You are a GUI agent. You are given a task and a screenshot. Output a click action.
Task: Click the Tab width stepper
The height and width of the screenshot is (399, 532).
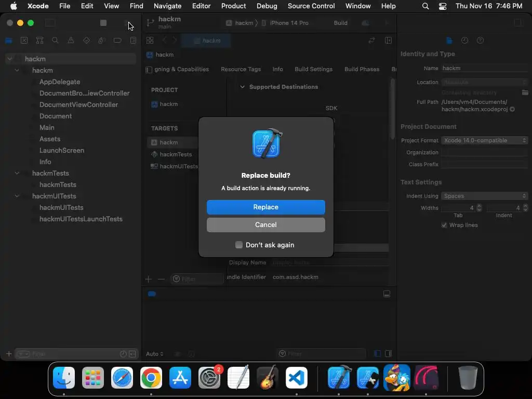[479, 208]
